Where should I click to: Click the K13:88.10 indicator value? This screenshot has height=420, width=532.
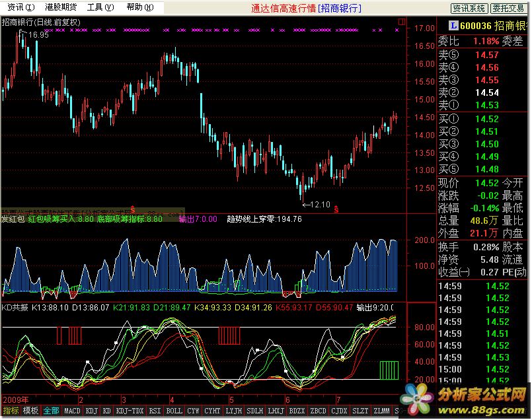pos(50,308)
